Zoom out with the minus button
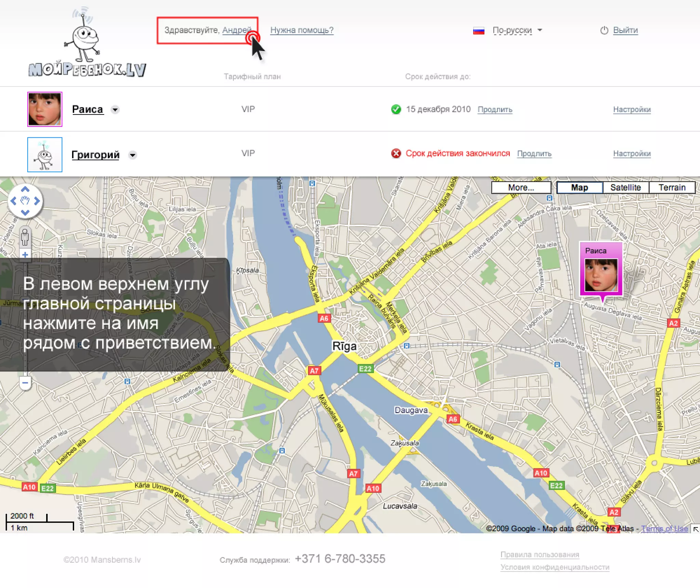 pos(25,383)
